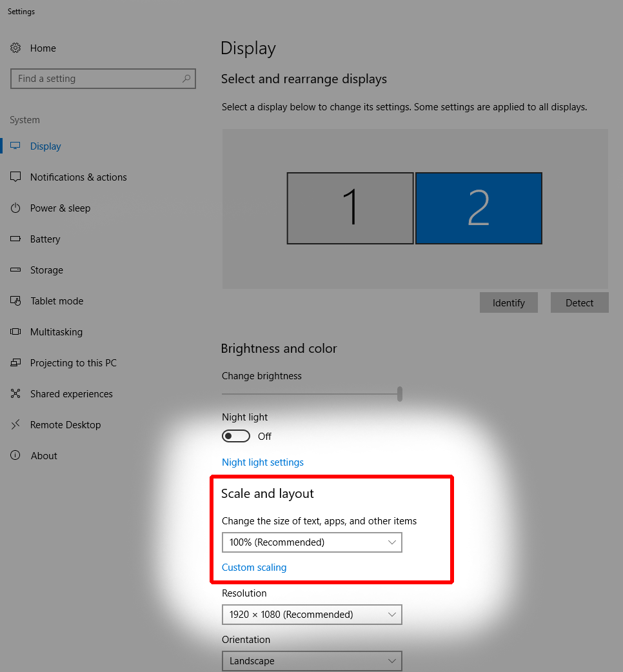This screenshot has height=672, width=623.
Task: Select display 1 in the arrangement
Action: [350, 208]
